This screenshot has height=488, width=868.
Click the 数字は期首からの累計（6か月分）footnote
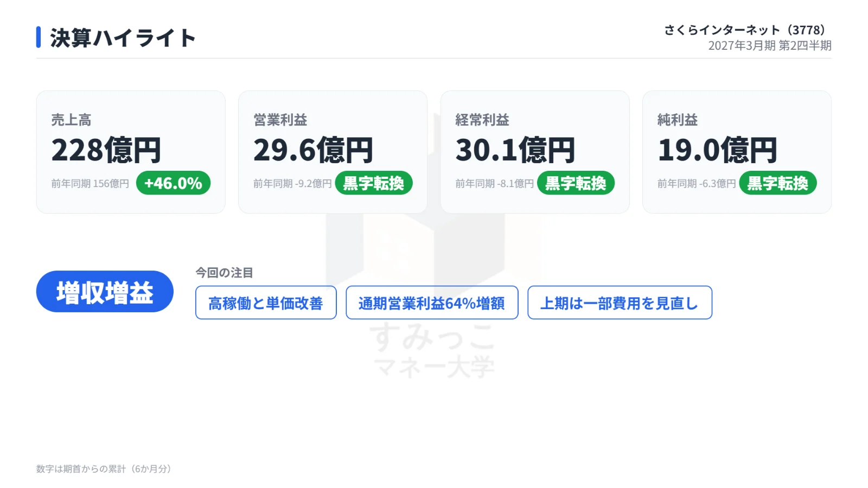(104, 469)
